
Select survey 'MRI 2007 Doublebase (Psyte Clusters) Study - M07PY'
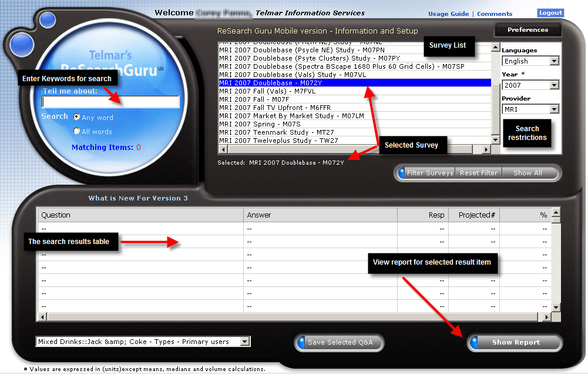pyautogui.click(x=355, y=58)
